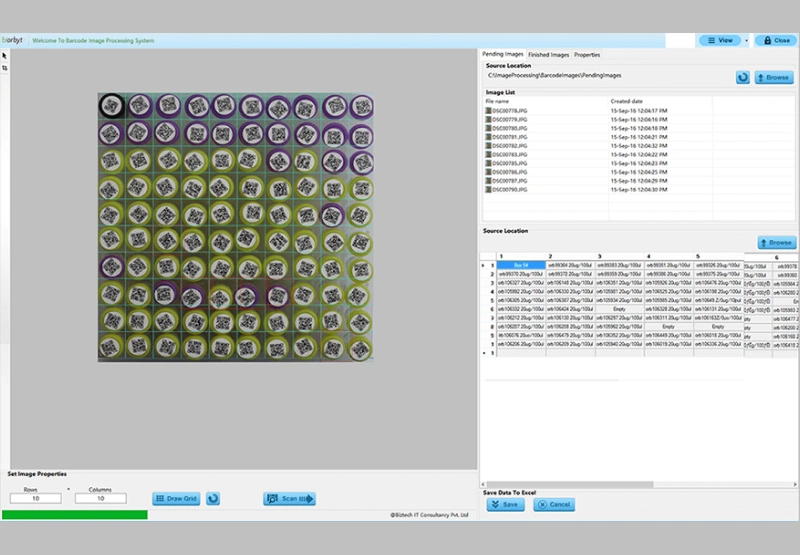This screenshot has width=800, height=555.
Task: Click the scrollbar left arrow under grid
Action: (483, 484)
